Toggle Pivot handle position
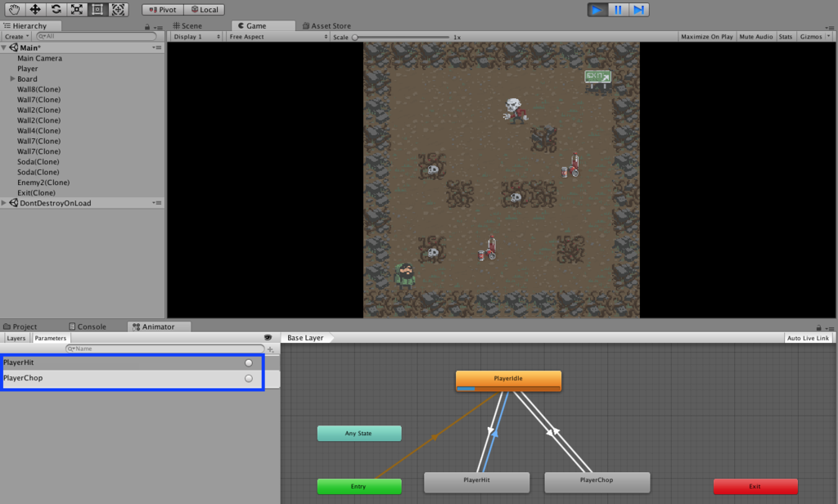838x504 pixels. pyautogui.click(x=163, y=10)
